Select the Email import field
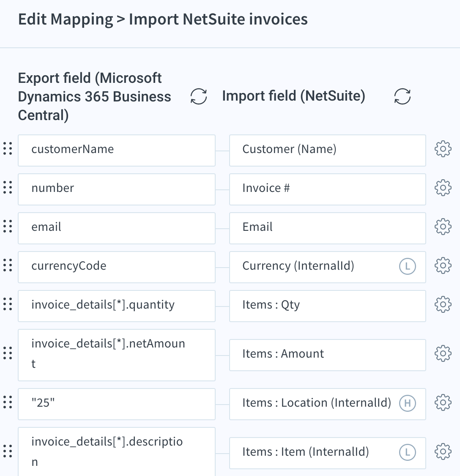 point(328,228)
